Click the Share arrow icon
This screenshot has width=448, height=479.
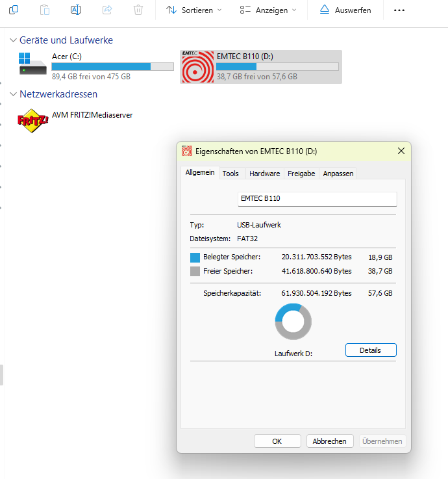107,10
